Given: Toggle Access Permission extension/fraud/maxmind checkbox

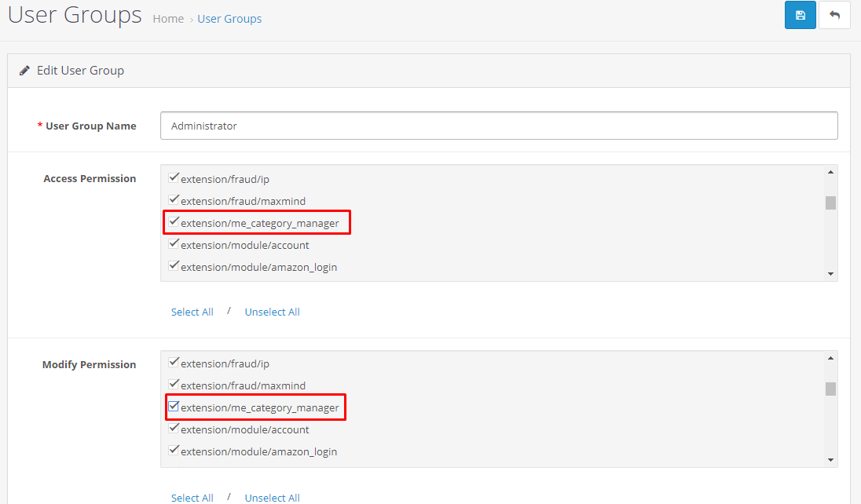Looking at the screenshot, I should pos(174,199).
